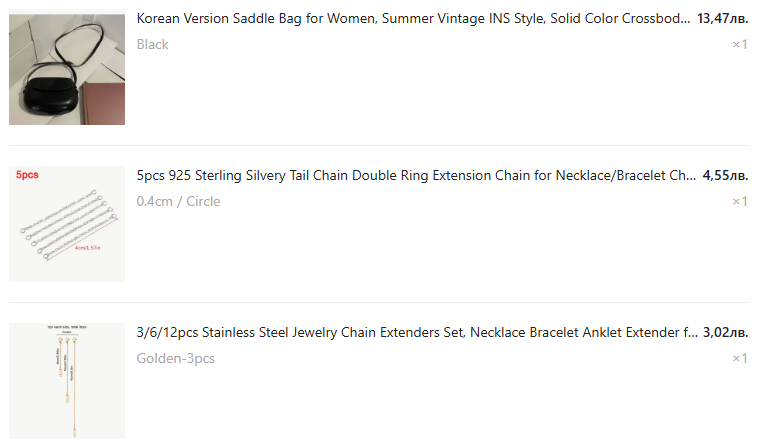
Task: Click the 0.4cm / Circle variant label
Action: point(178,201)
